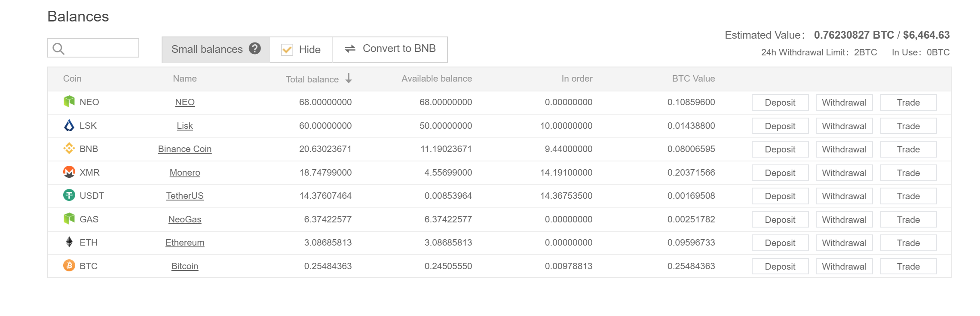Click Trade in the ETH row
The image size is (980, 316).
point(908,243)
